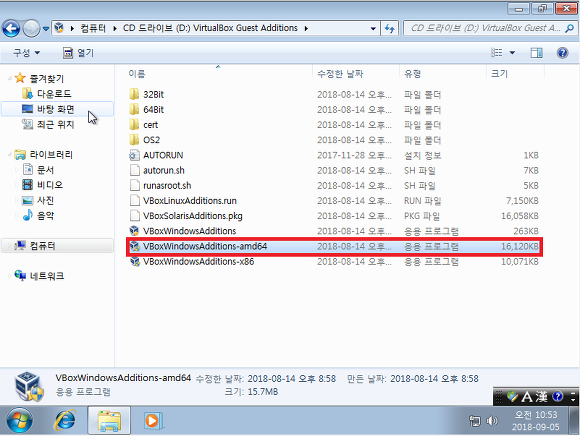Toggle the 漢 Hanja button in language bar

pos(541,396)
